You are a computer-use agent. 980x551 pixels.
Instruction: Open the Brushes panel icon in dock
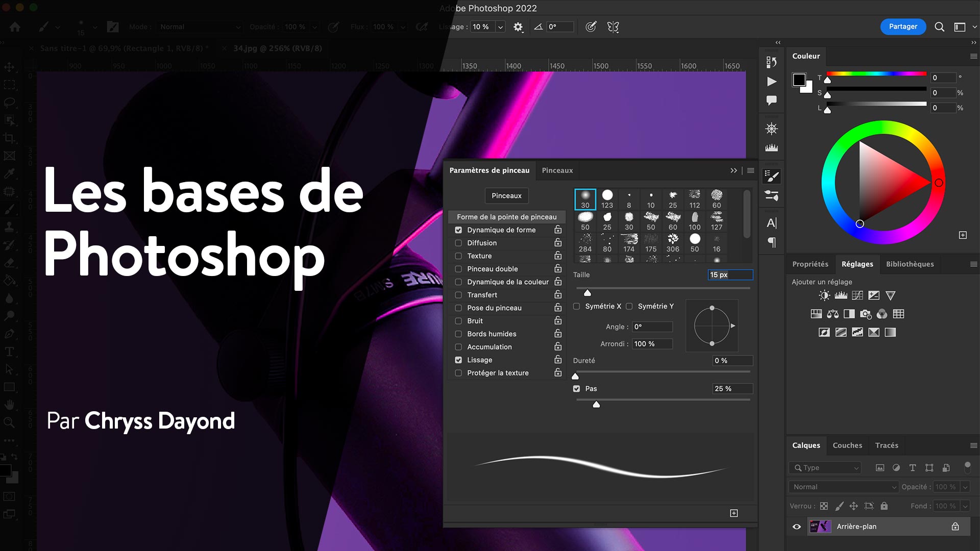tap(772, 195)
